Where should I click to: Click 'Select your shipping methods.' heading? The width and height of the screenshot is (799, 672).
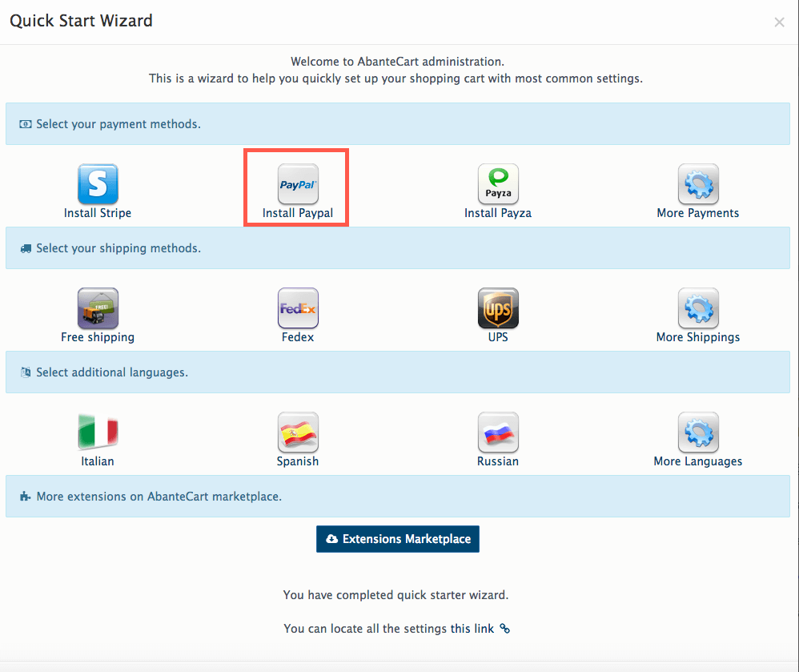[x=118, y=248]
